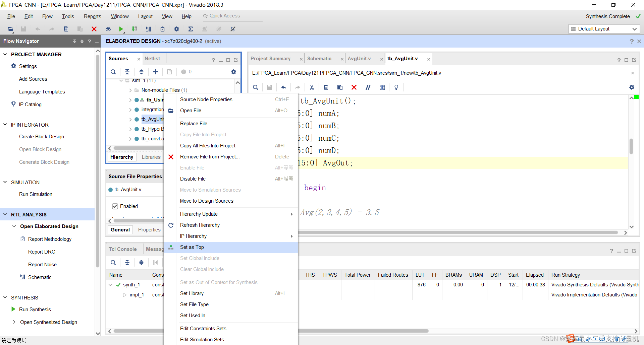
Task: Click the undo arrow in editor toolbar
Action: tap(283, 87)
